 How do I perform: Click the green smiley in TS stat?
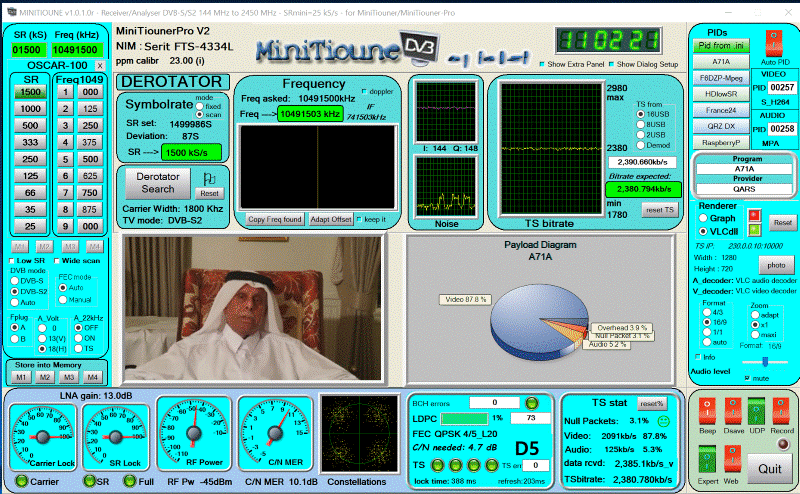coord(663,421)
